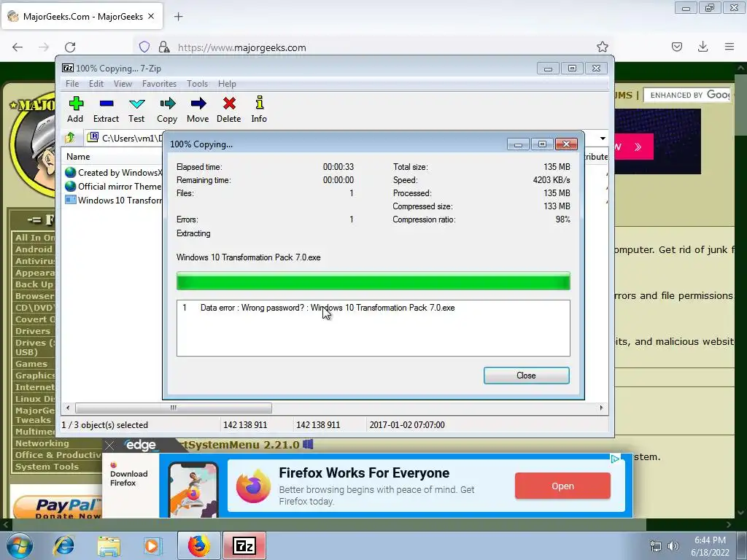Click the Firefox back button
The height and width of the screenshot is (560, 747).
18,47
